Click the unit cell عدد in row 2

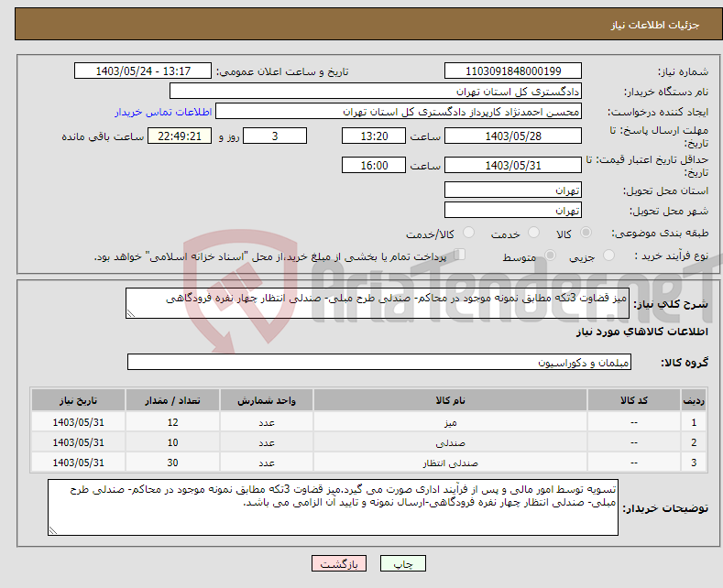point(267,442)
